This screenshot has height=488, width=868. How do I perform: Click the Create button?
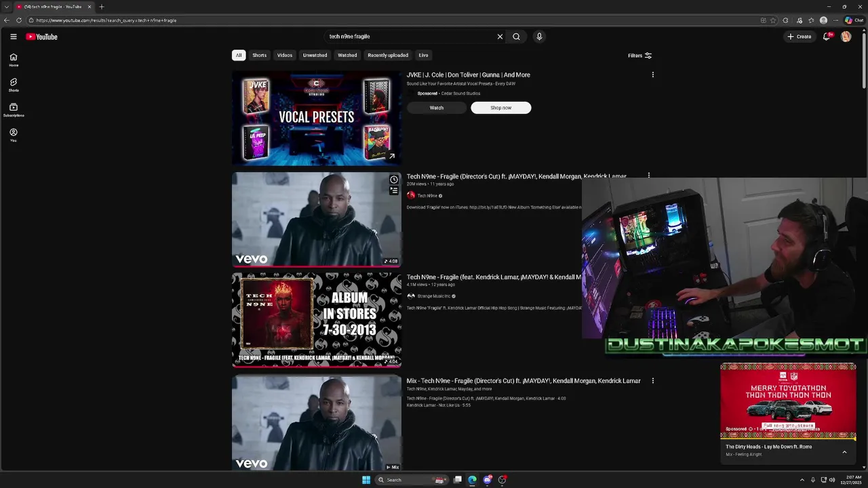(x=800, y=37)
